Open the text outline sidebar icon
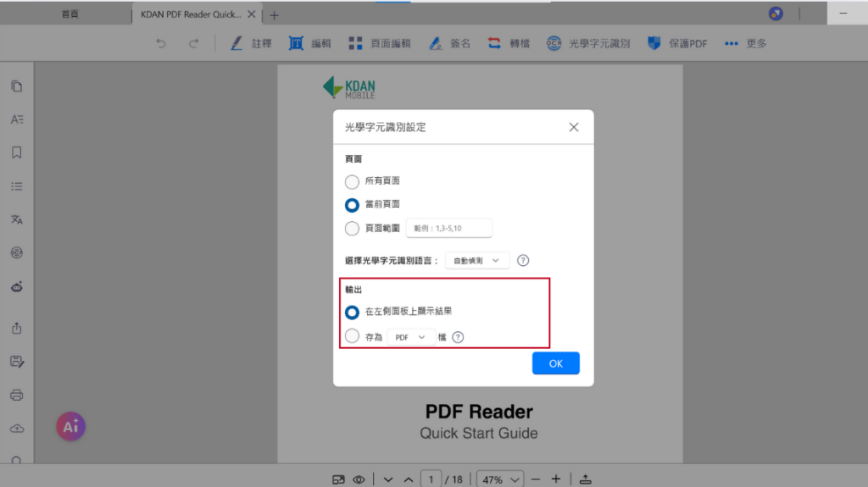This screenshot has height=487, width=868. coord(17,119)
